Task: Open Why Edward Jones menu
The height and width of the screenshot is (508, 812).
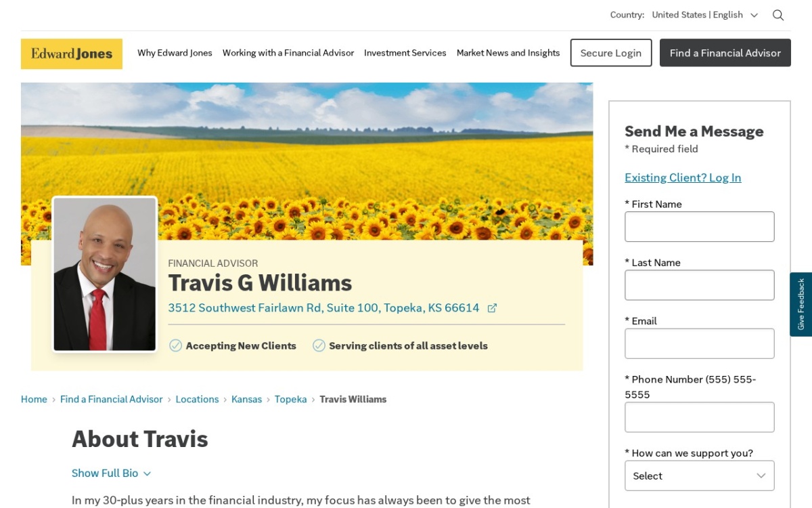Action: (x=175, y=53)
